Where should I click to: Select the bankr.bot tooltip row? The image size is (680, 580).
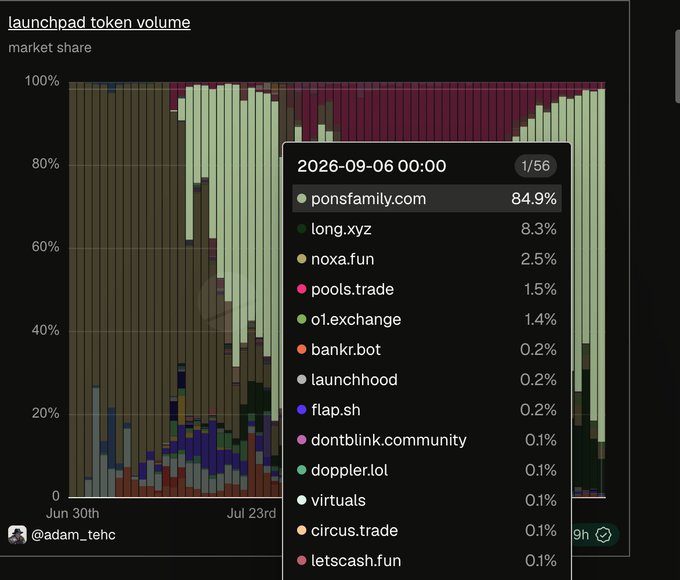point(427,350)
